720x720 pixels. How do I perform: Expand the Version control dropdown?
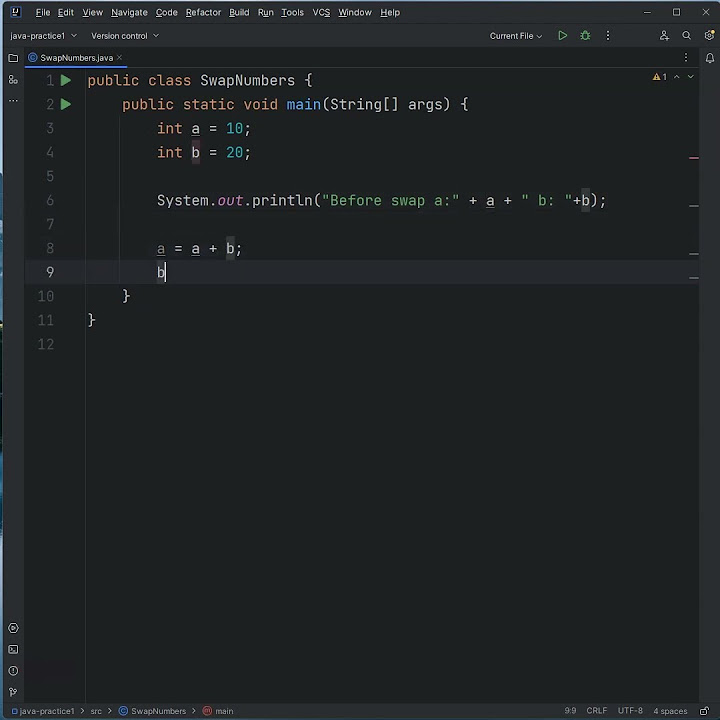[125, 36]
